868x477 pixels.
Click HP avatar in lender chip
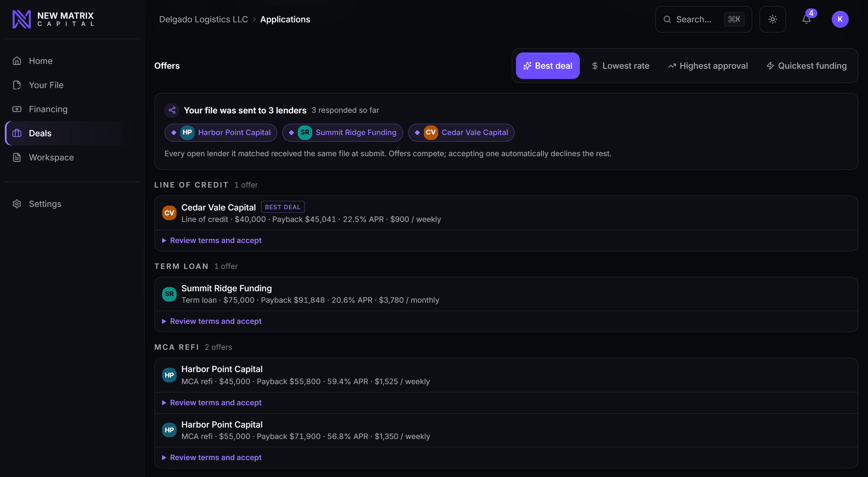click(x=187, y=132)
